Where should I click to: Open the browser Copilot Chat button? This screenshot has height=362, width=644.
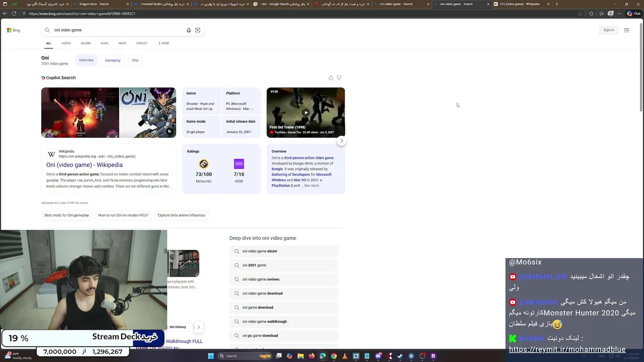click(x=633, y=14)
